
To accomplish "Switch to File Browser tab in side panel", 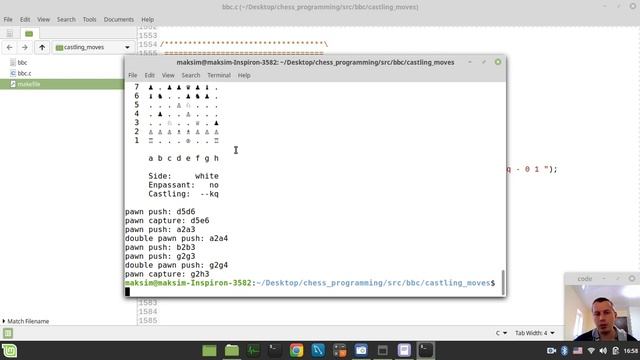I will [29, 33].
